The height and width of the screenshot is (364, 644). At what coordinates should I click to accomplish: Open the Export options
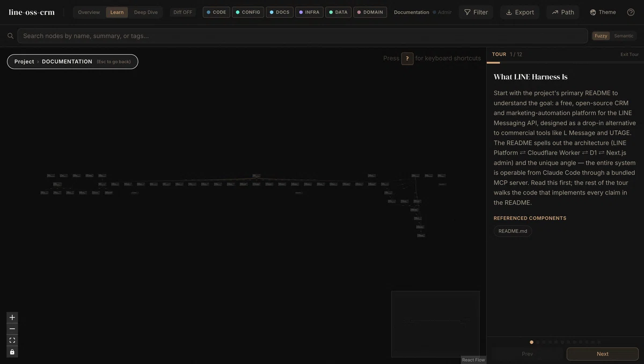(519, 12)
